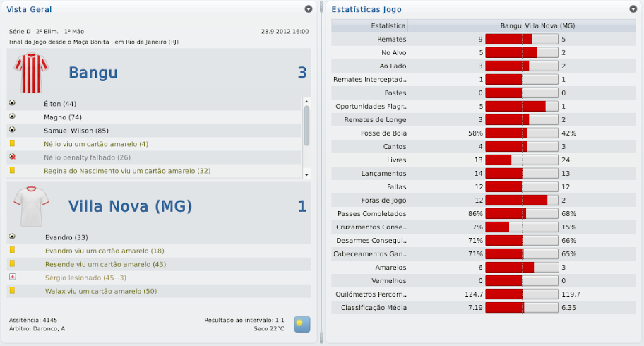Viewport: 644px width, 346px height.
Task: Open the Vista Geral panel dropdown arrow
Action: click(x=309, y=9)
